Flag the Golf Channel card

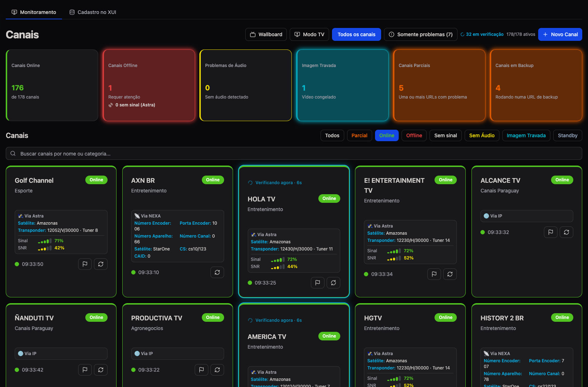point(85,264)
